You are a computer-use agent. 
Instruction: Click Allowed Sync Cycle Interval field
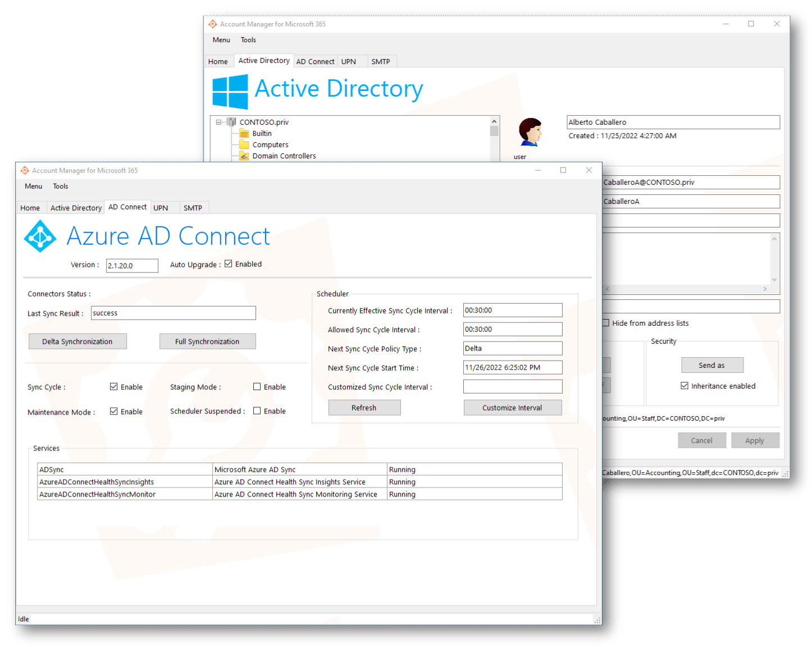click(513, 329)
